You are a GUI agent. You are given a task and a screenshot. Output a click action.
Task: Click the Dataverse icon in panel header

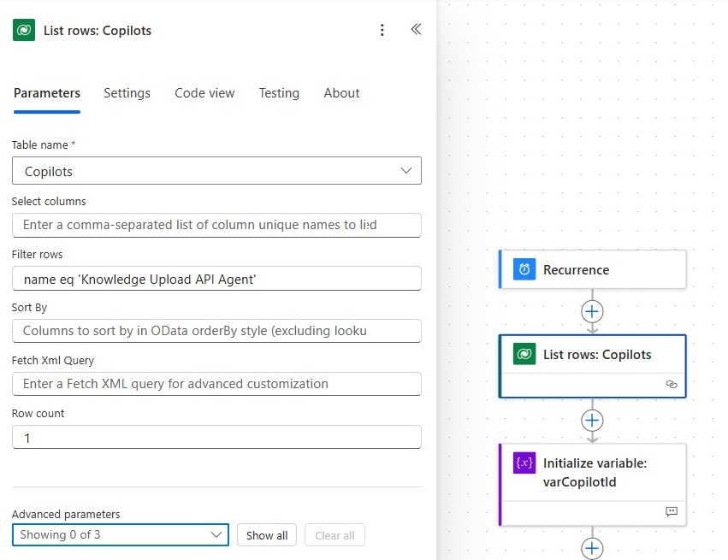coord(24,30)
